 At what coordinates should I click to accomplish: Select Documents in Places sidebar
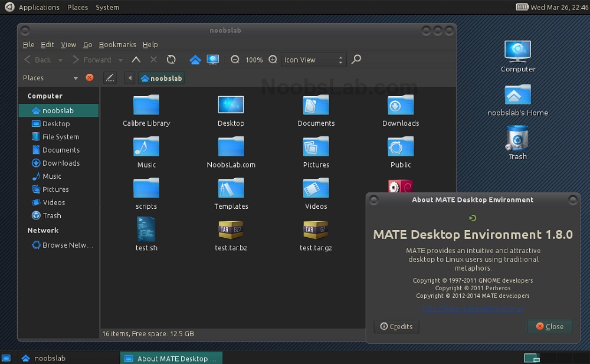pyautogui.click(x=58, y=150)
